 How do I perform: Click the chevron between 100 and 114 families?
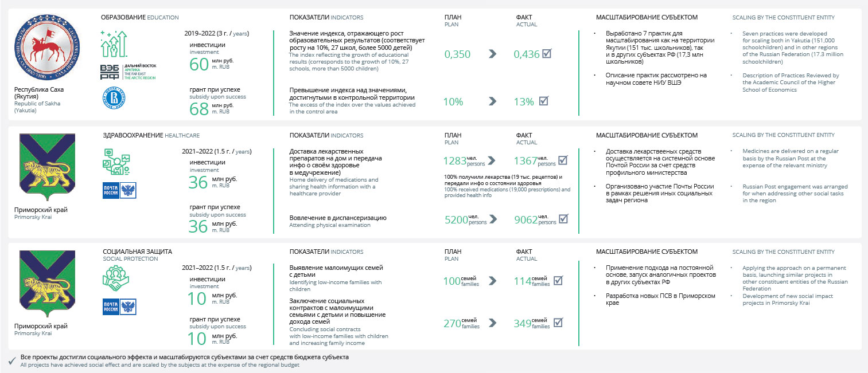[x=492, y=281]
